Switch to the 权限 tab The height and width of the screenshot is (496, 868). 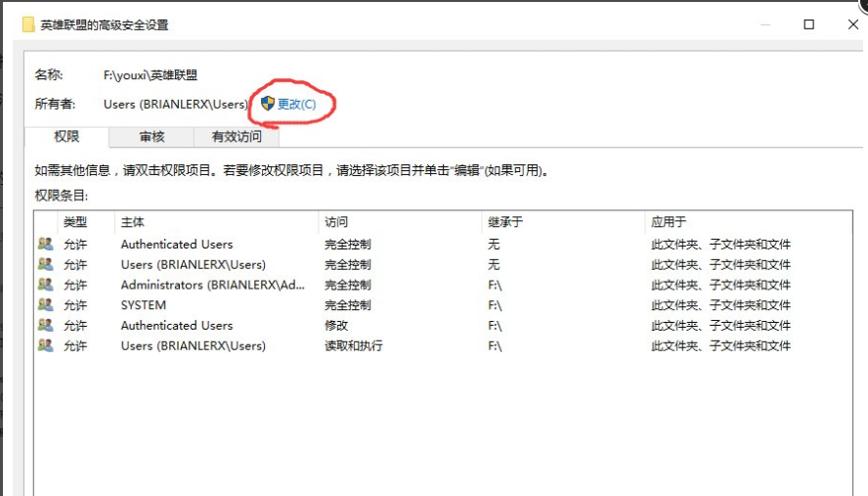[66, 137]
